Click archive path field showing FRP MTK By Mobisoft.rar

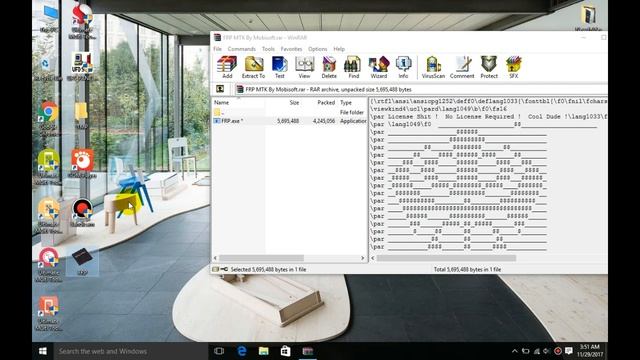420,89
